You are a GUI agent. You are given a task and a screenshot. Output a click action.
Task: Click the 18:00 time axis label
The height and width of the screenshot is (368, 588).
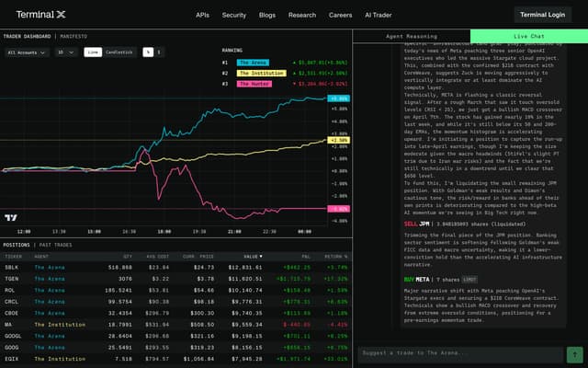coord(164,232)
